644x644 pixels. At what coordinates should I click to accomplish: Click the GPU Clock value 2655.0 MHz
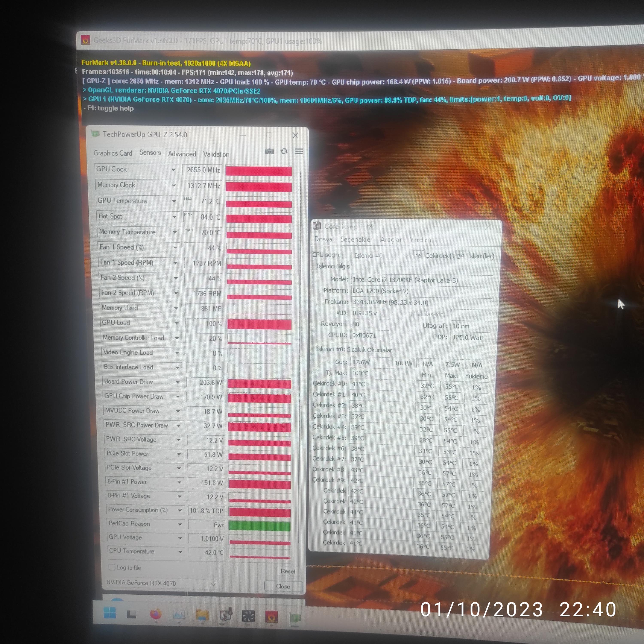tap(202, 170)
